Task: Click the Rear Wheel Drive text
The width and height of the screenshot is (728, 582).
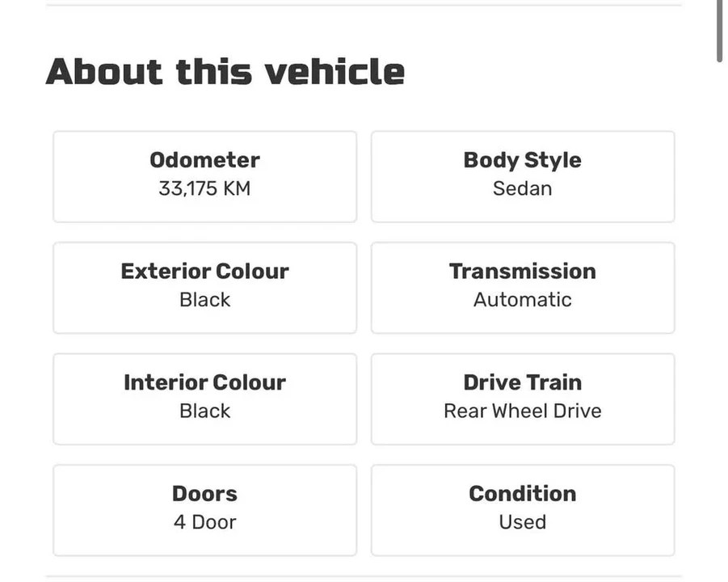Action: click(x=523, y=411)
